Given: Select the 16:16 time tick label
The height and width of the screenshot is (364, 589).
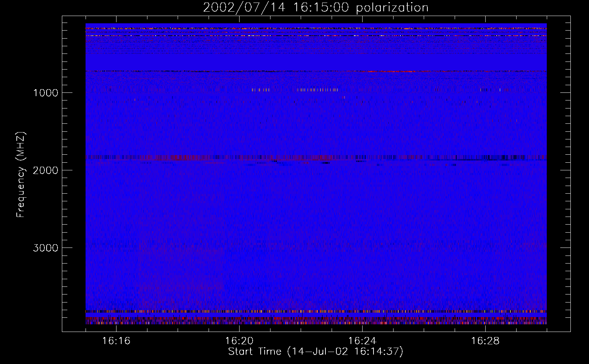Looking at the screenshot, I should coord(116,341).
